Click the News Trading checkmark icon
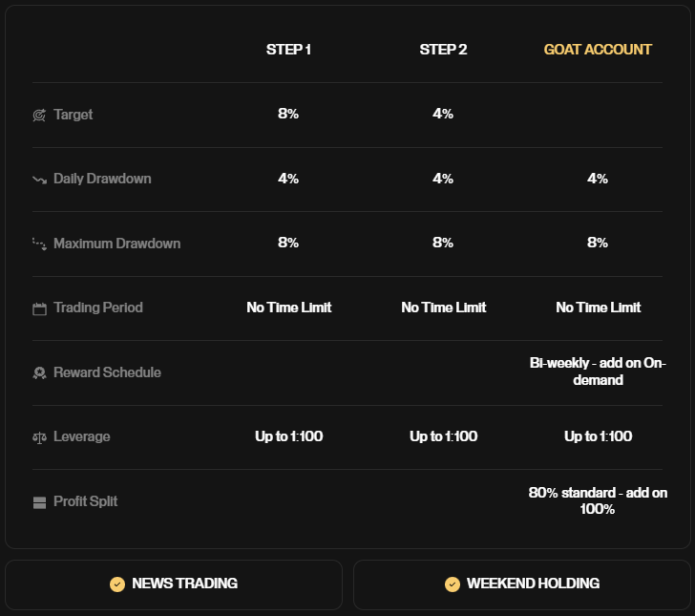The width and height of the screenshot is (695, 616). click(117, 584)
